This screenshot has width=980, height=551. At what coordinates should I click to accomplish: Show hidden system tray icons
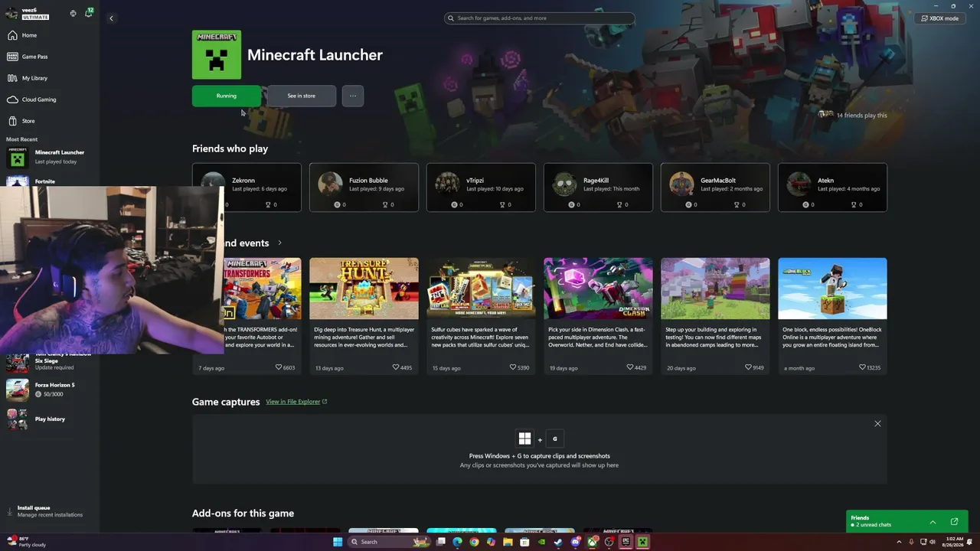pyautogui.click(x=898, y=543)
